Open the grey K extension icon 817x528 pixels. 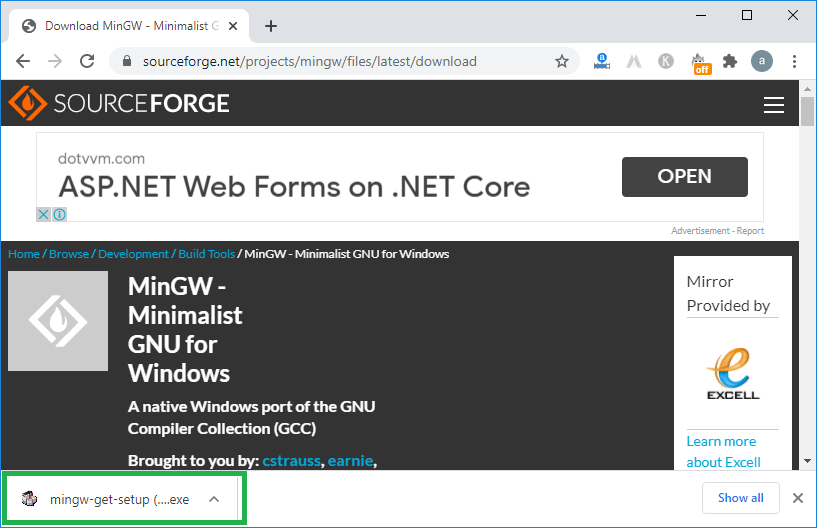pyautogui.click(x=666, y=62)
